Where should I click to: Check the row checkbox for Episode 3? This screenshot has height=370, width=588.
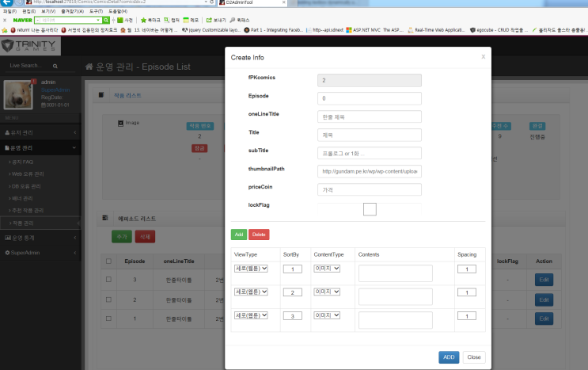click(108, 279)
